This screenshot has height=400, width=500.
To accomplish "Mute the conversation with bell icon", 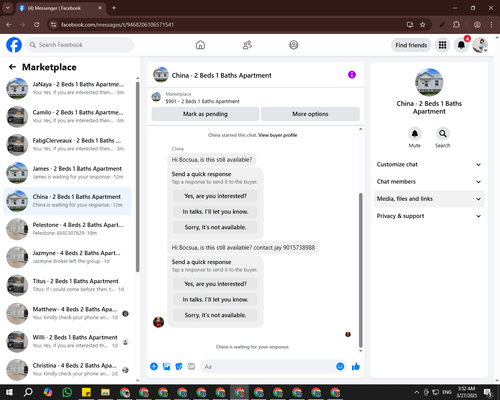I will point(414,134).
